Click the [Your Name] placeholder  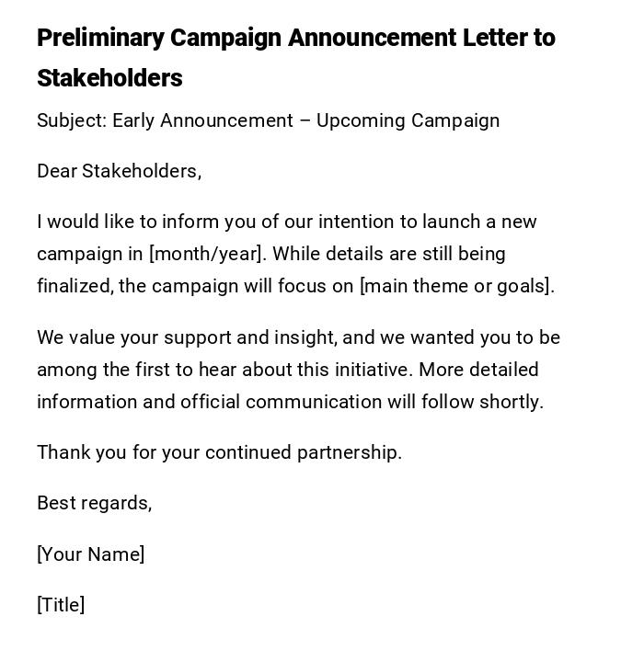(90, 554)
